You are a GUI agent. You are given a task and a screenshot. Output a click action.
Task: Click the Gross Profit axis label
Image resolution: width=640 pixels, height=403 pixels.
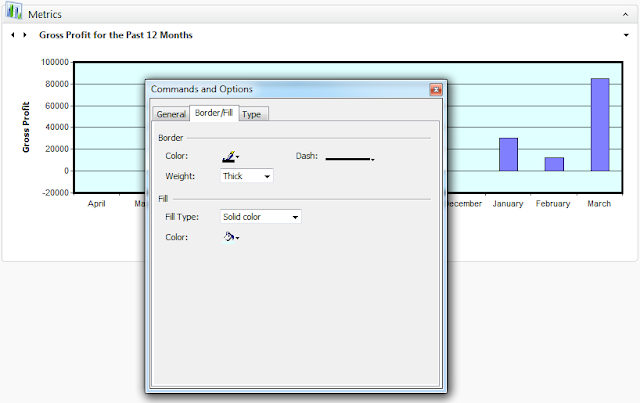[26, 127]
